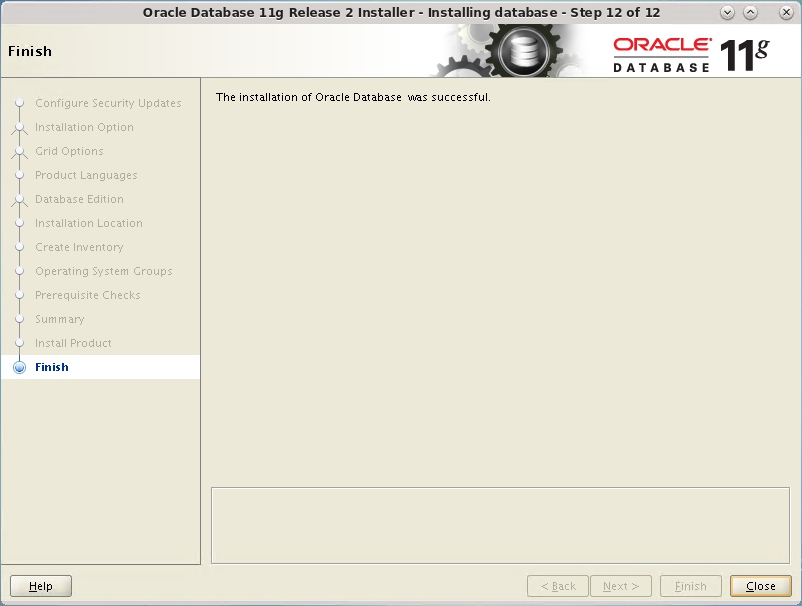
Task: Click the Close button to exit installer
Action: tap(761, 586)
